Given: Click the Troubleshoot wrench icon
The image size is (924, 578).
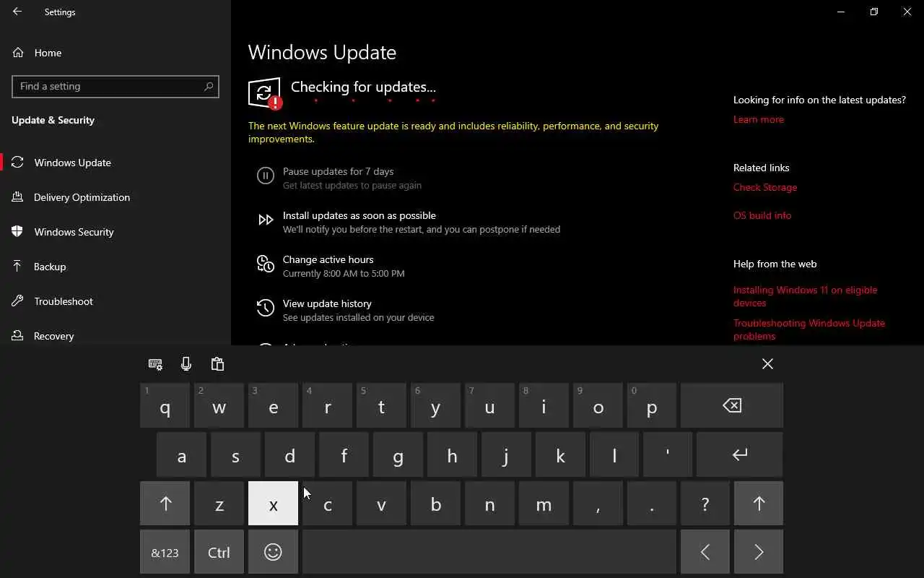Looking at the screenshot, I should pos(17,301).
